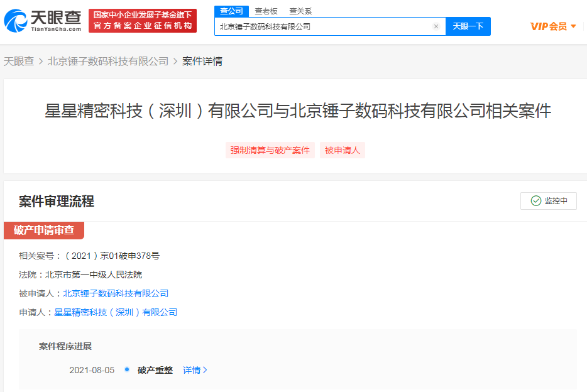This screenshot has width=587, height=392.
Task: Select court name 北京市第一中级人民法院
Action: pyautogui.click(x=94, y=275)
